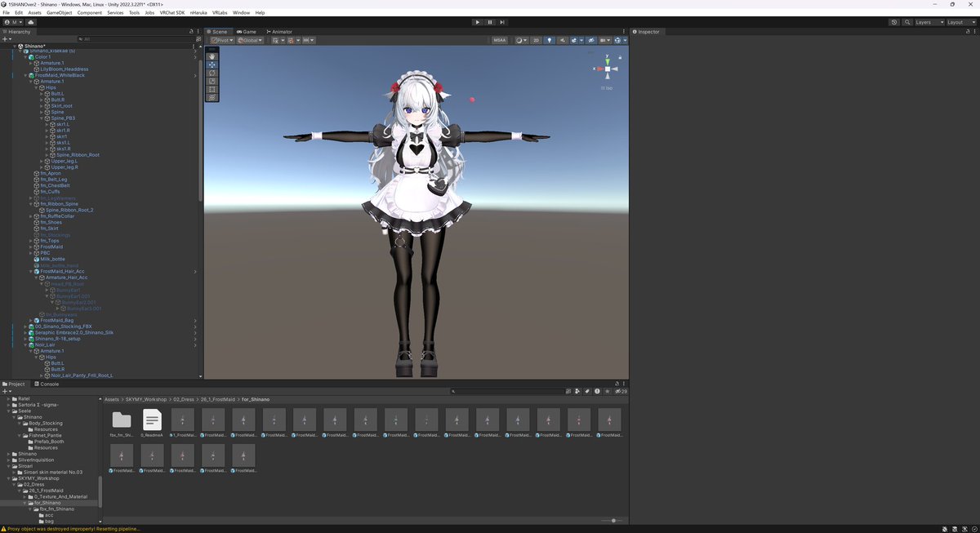
Task: Click the Pause button in the toolbar
Action: (490, 22)
